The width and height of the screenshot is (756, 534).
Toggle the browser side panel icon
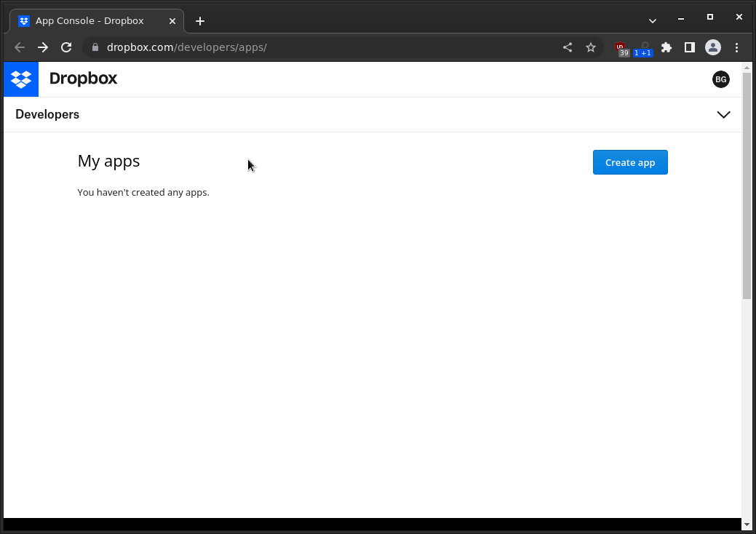click(x=690, y=47)
